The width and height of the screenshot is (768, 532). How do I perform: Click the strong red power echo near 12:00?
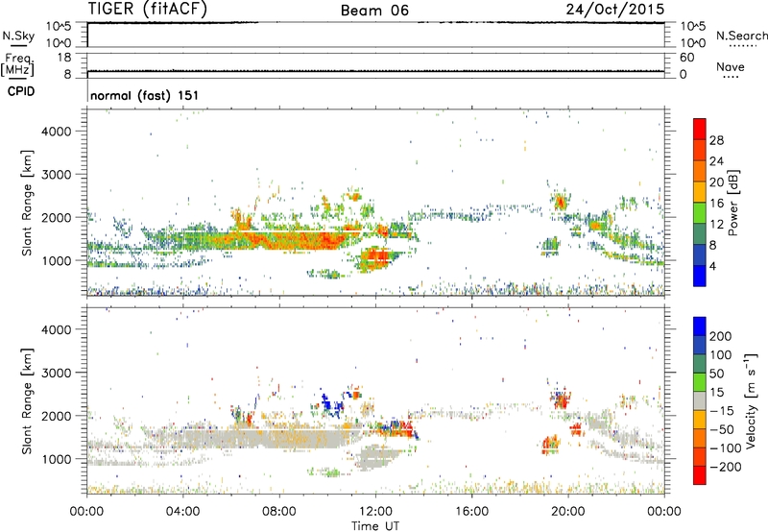point(377,256)
